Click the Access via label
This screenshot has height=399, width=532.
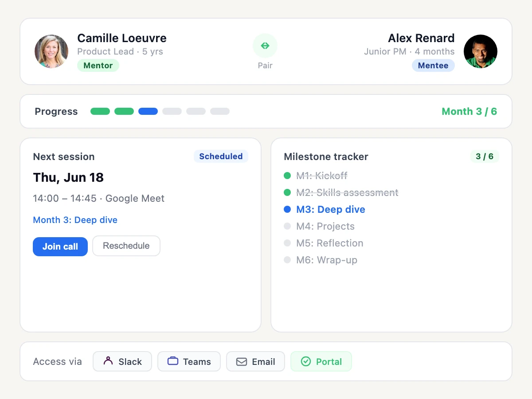[58, 361]
